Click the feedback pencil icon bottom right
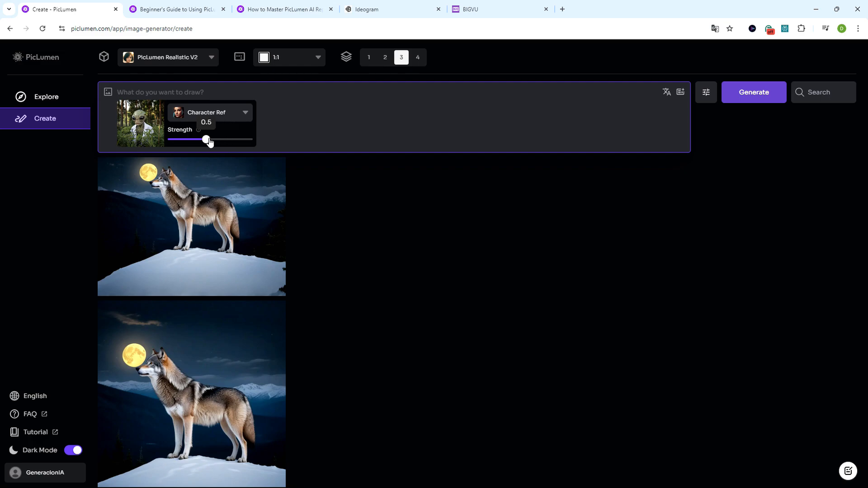 point(848,471)
